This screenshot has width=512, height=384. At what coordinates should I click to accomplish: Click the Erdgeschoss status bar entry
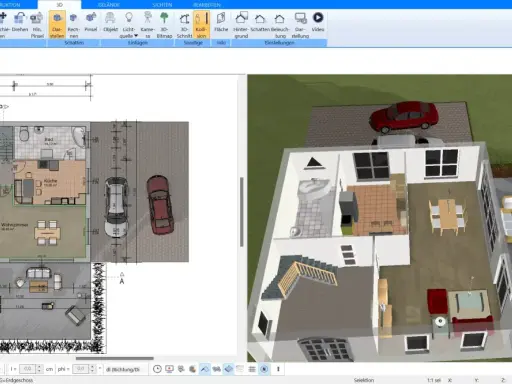pos(17,380)
